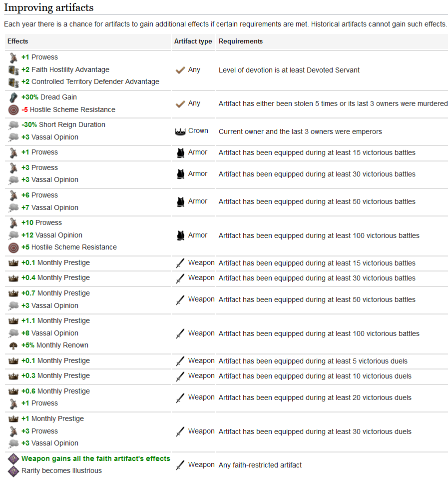The width and height of the screenshot is (448, 482).
Task: Click the Dread Gain effect icon
Action: [13, 97]
